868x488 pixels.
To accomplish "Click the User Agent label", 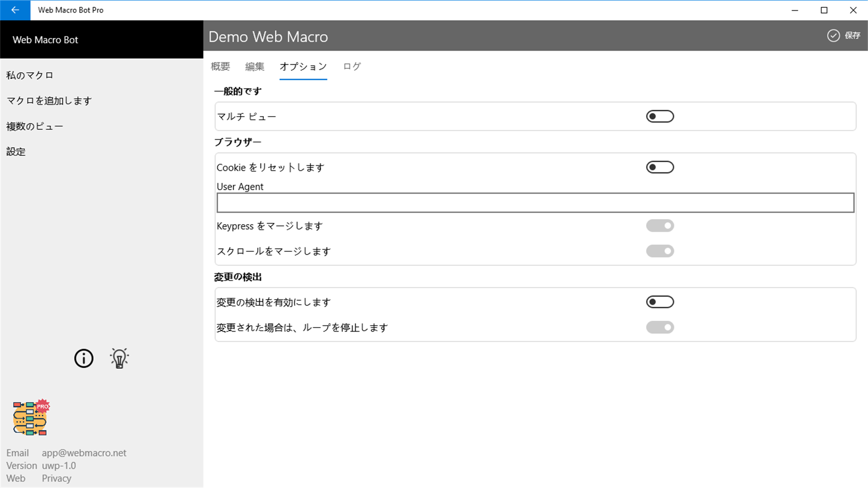I will point(240,187).
